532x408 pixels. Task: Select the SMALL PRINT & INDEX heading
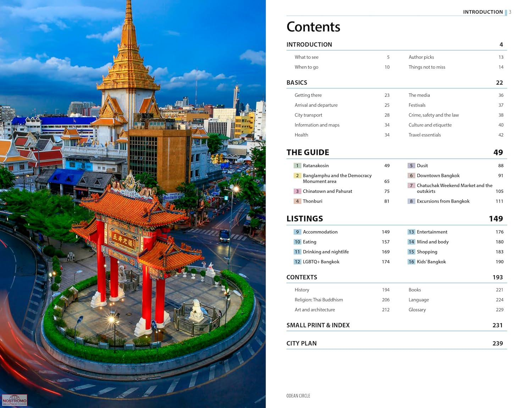[x=318, y=325]
